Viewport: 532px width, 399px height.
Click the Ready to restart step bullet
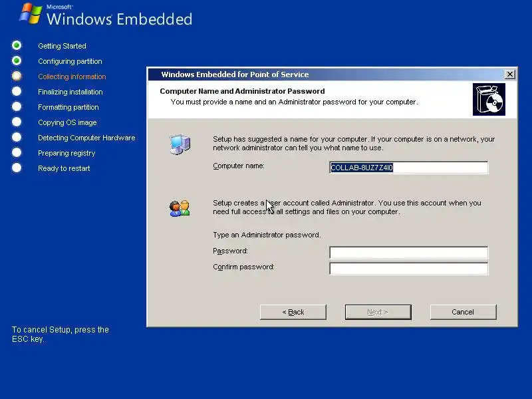click(17, 168)
